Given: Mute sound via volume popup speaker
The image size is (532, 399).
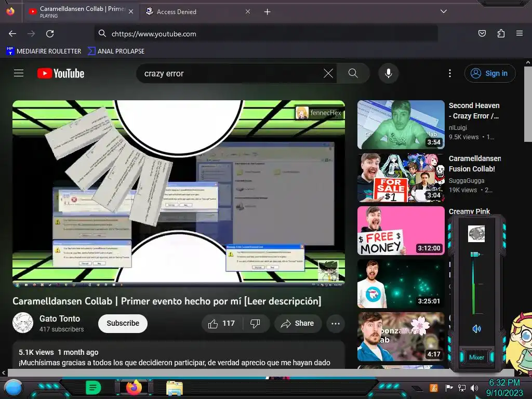Looking at the screenshot, I should (477, 328).
